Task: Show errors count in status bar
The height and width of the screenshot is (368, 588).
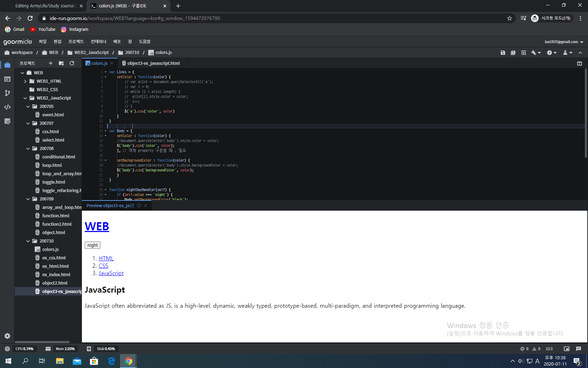Action: 524,349
